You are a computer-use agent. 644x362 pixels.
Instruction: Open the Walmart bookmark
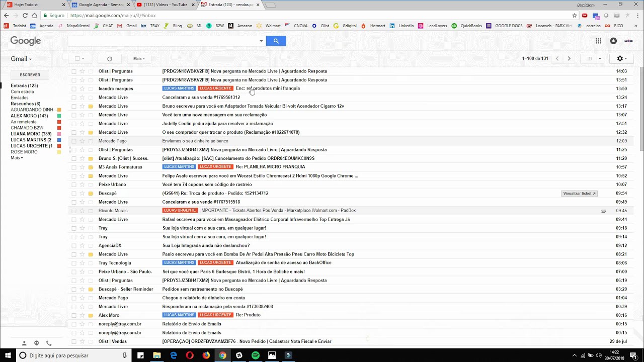[269, 26]
